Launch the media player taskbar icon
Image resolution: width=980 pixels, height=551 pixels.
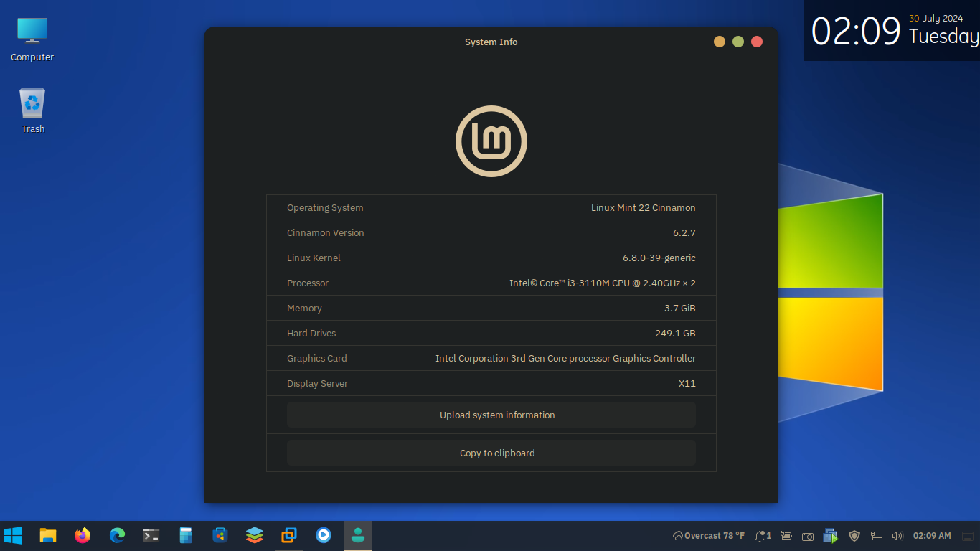(324, 535)
